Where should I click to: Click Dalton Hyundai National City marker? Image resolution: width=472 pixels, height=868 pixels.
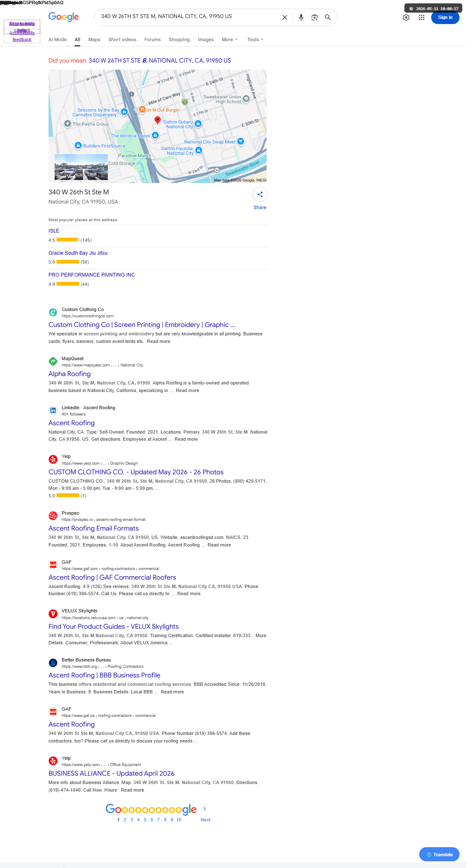click(199, 150)
